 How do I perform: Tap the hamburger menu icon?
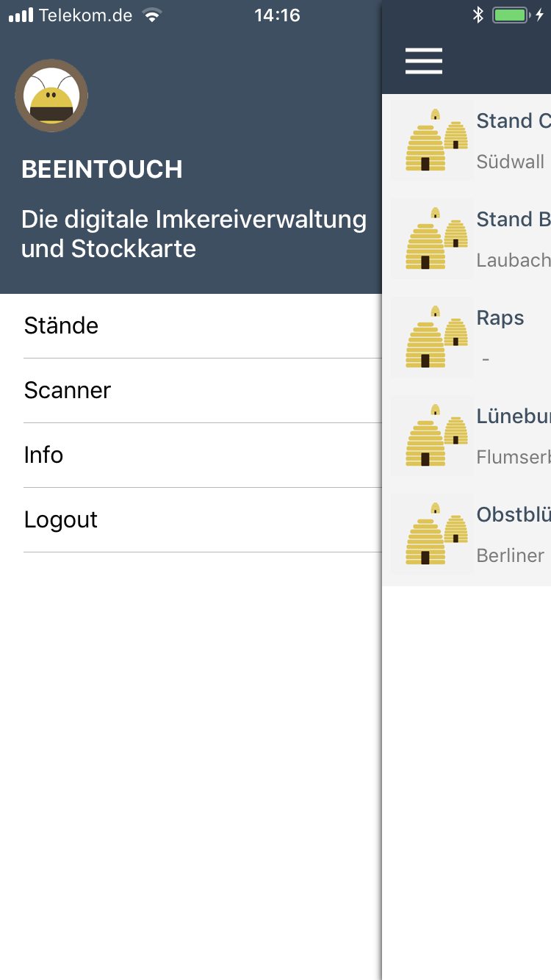424,61
